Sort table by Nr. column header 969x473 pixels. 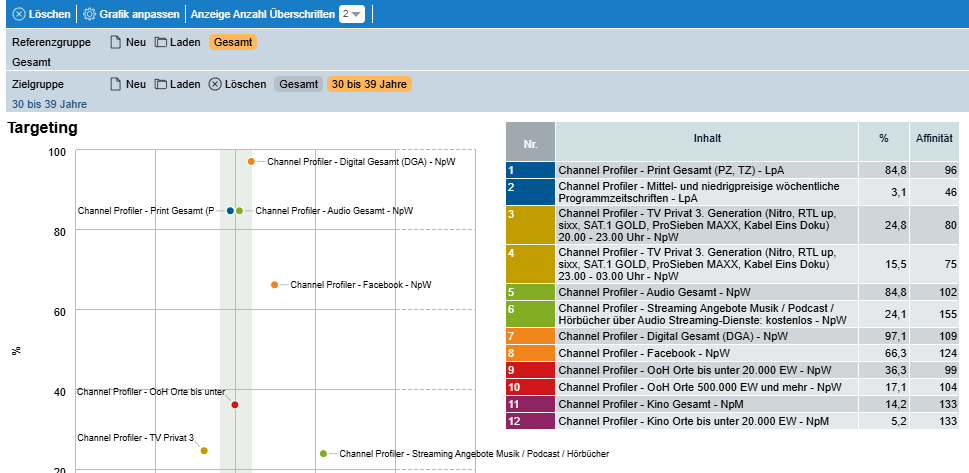[530, 142]
